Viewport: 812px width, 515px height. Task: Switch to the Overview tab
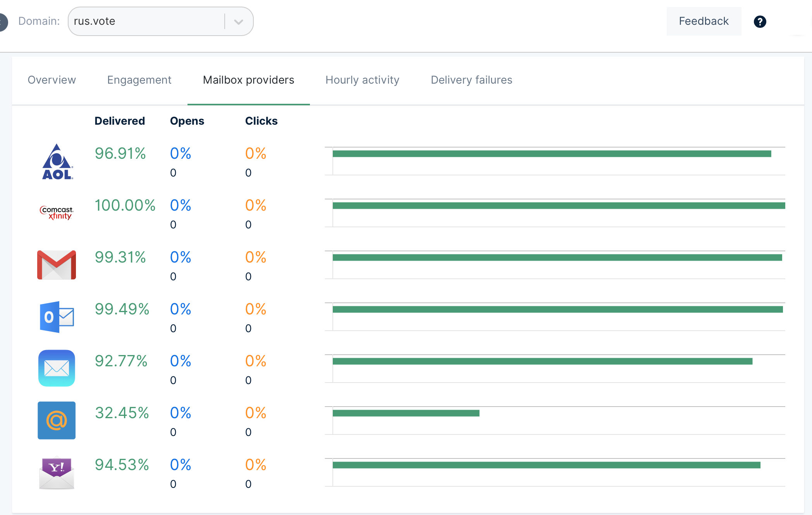(52, 80)
